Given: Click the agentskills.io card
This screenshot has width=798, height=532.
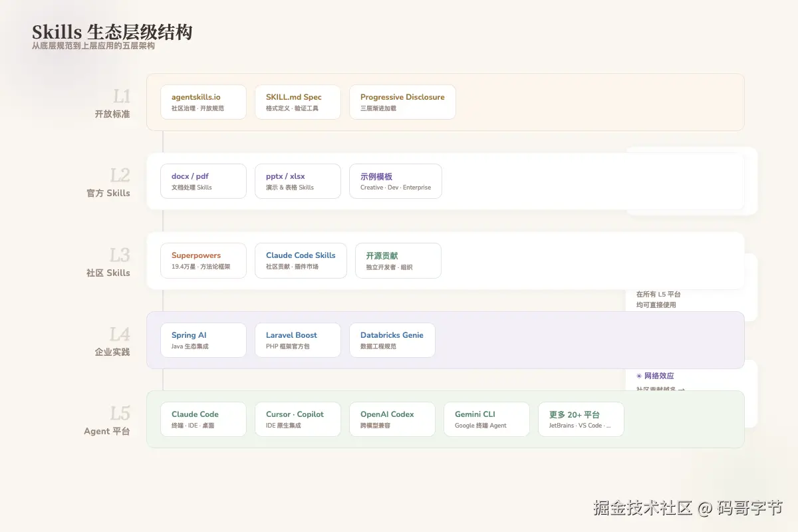Looking at the screenshot, I should tap(203, 102).
